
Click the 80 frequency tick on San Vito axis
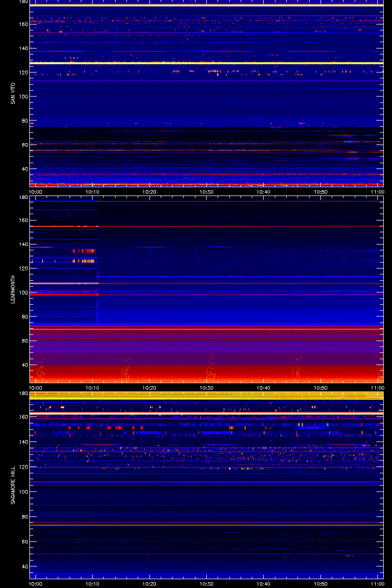[24, 121]
